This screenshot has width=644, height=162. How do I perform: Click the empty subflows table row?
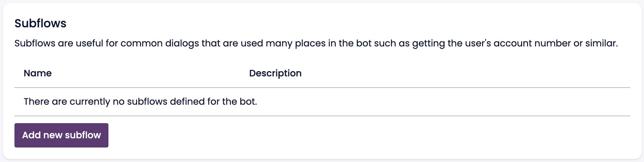pos(322,102)
